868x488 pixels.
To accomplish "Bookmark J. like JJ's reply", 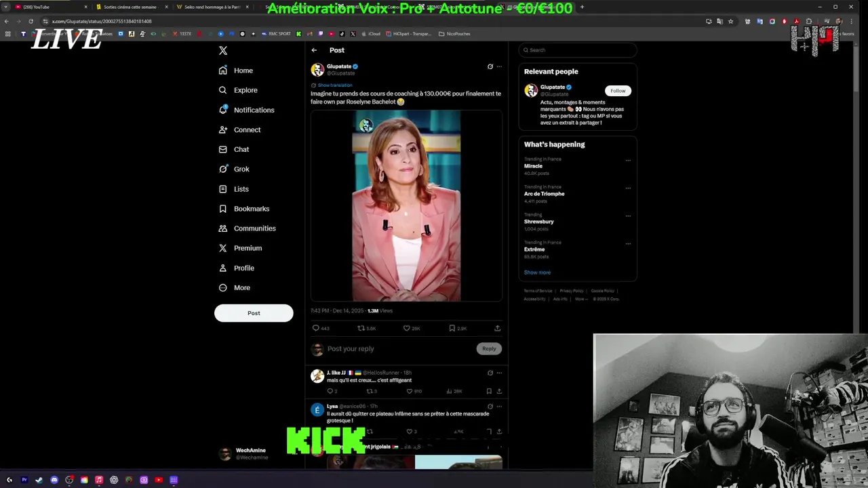I will tap(489, 391).
